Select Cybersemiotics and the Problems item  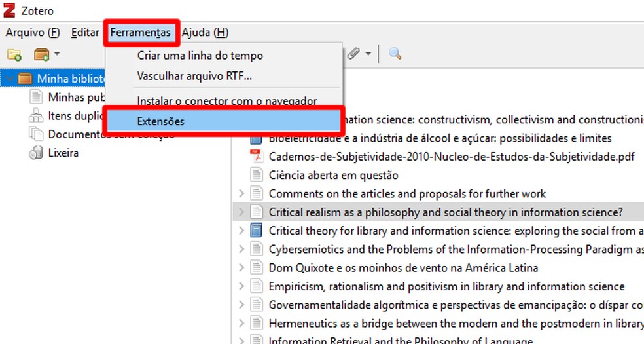[456, 249]
